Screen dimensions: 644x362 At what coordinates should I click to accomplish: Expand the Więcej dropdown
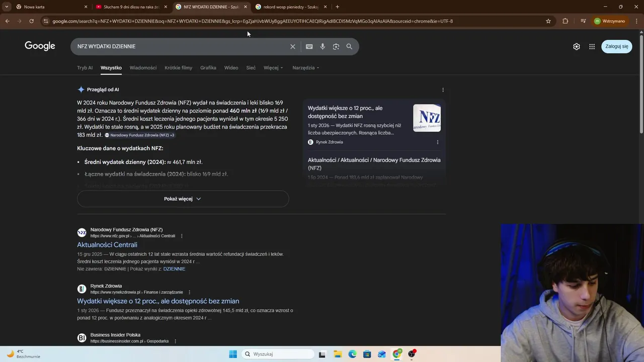pyautogui.click(x=273, y=68)
